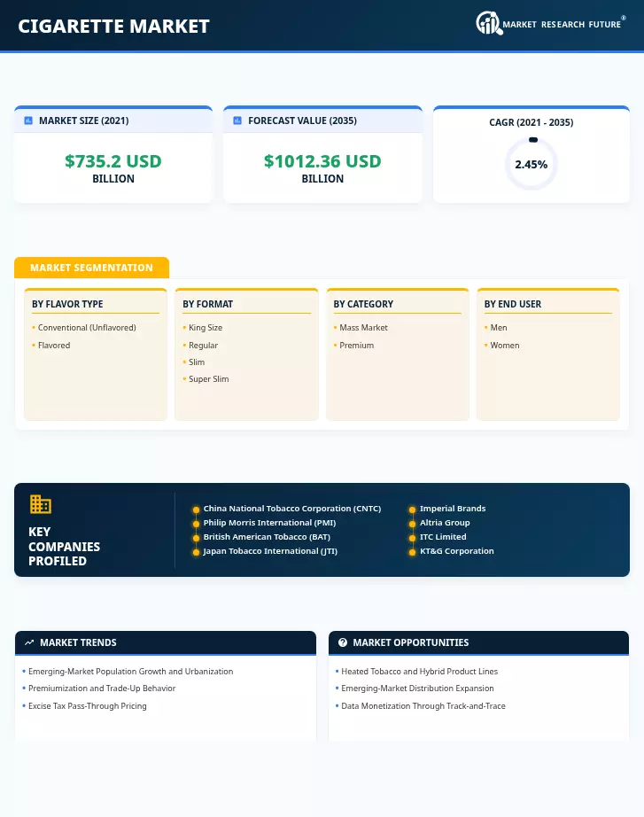Click Emerging-Market Population Growth and Urbanization
Viewport: 644px width, 817px height.
click(x=131, y=672)
